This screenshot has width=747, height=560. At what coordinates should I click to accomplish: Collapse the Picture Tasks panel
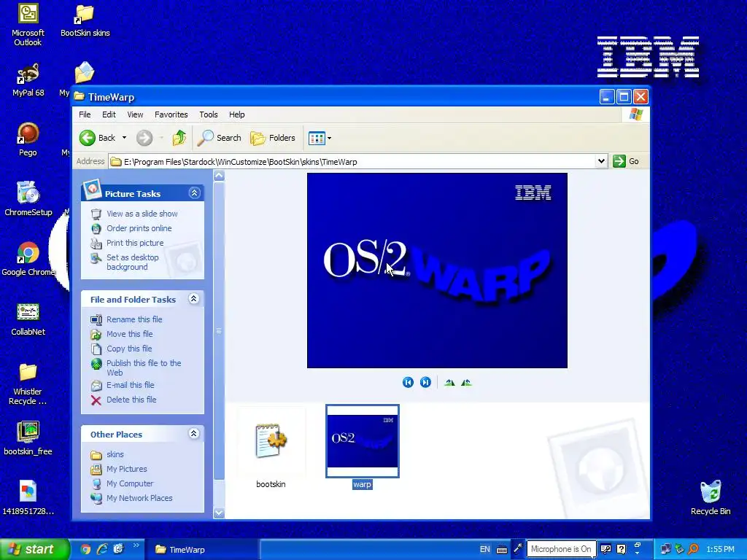click(x=194, y=192)
